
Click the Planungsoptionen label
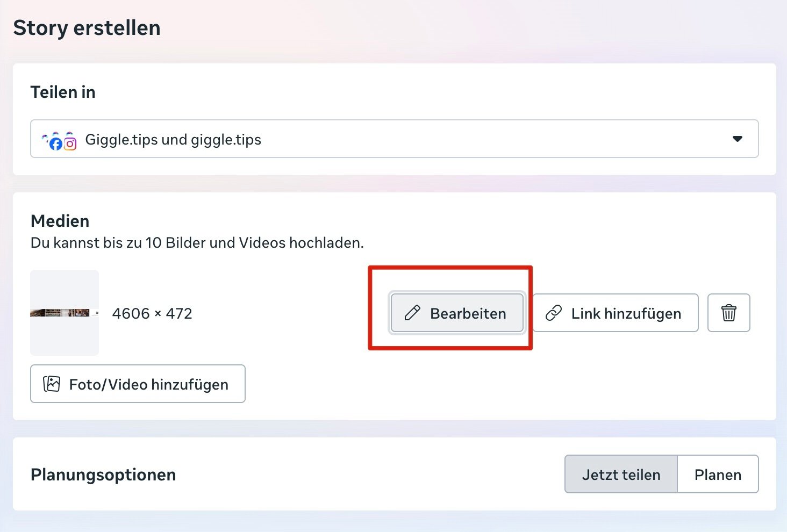(x=103, y=475)
